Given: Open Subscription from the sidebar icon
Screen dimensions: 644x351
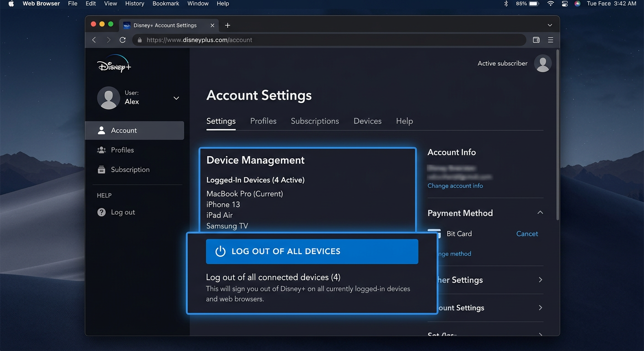Looking at the screenshot, I should tap(101, 169).
